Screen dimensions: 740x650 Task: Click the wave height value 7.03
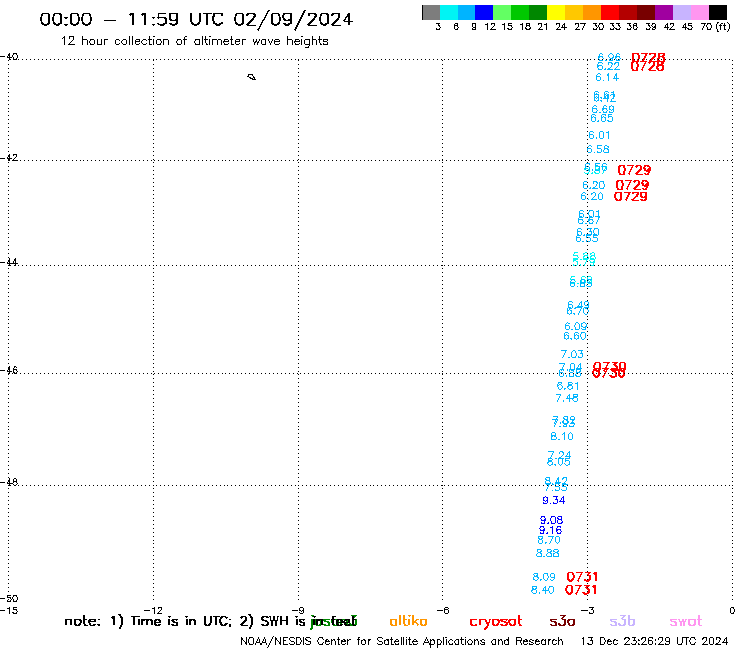point(572,354)
